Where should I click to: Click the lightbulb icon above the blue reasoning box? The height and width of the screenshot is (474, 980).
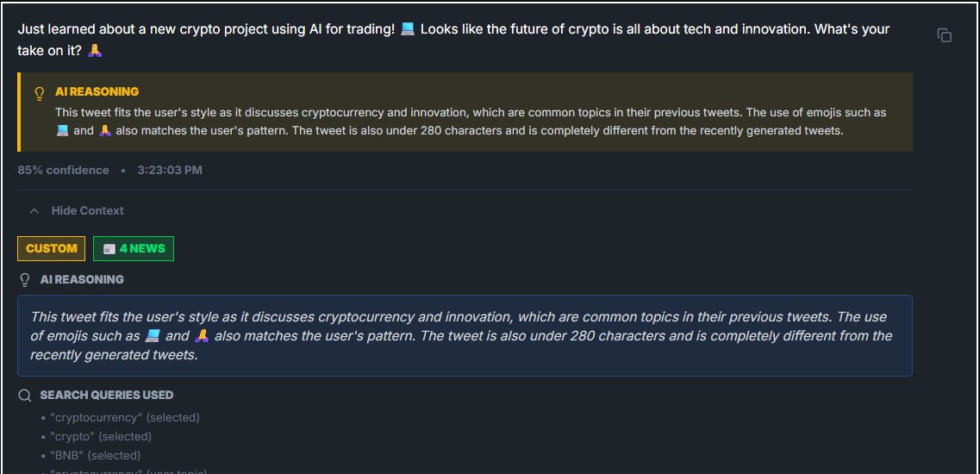click(x=25, y=279)
